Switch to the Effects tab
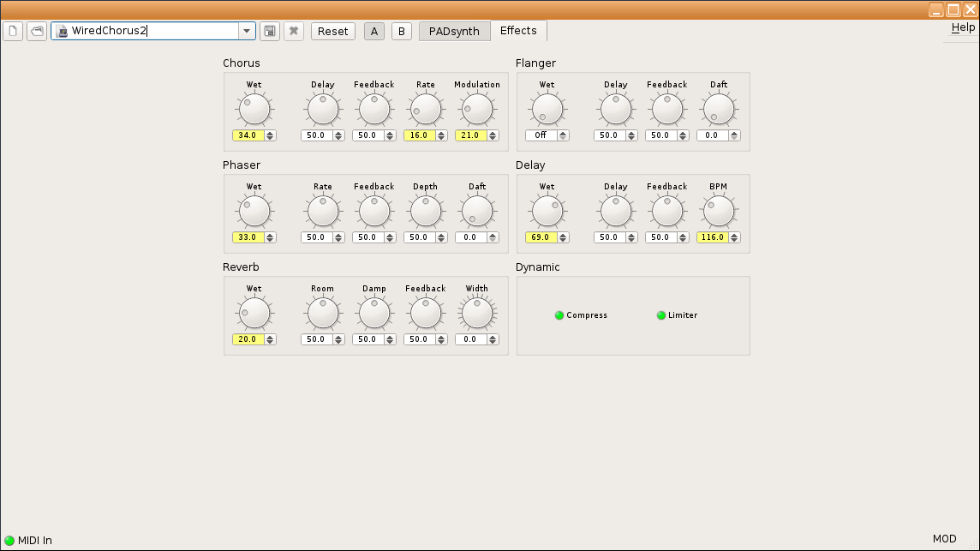Screen dimensions: 980x551 tap(518, 31)
